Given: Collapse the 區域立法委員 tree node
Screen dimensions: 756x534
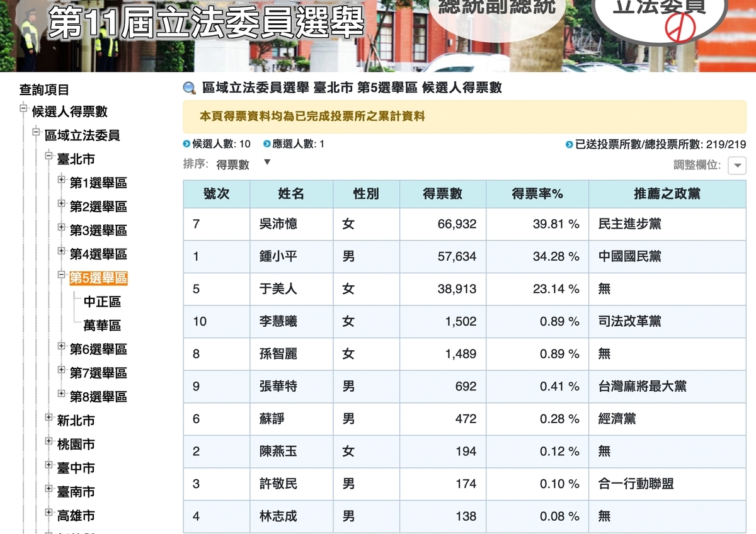Looking at the screenshot, I should pyautogui.click(x=36, y=133).
